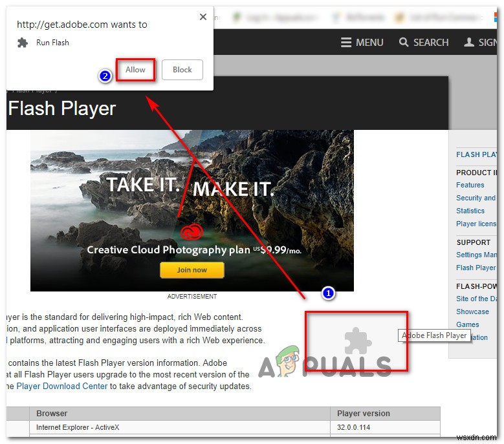This screenshot has height=444, width=504.
Task: Open Site of the Day sidebar link
Action: pyautogui.click(x=476, y=299)
